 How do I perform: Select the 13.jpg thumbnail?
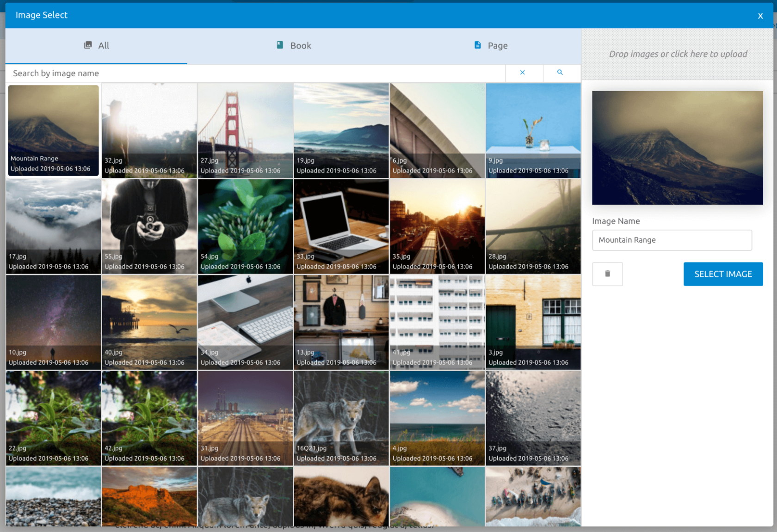coord(341,322)
